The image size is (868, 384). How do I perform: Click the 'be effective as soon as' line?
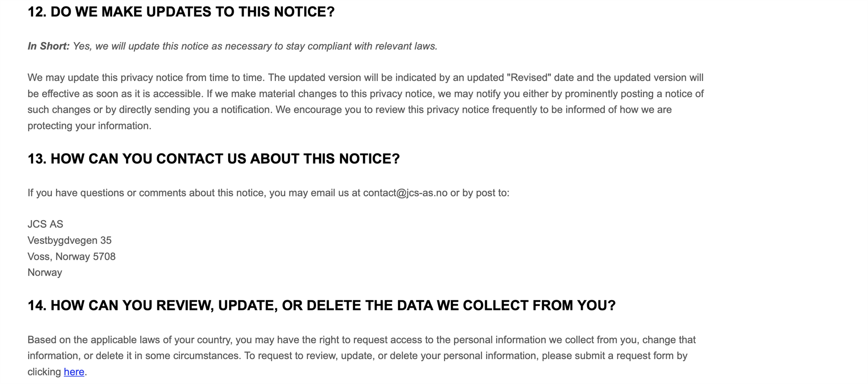[366, 94]
